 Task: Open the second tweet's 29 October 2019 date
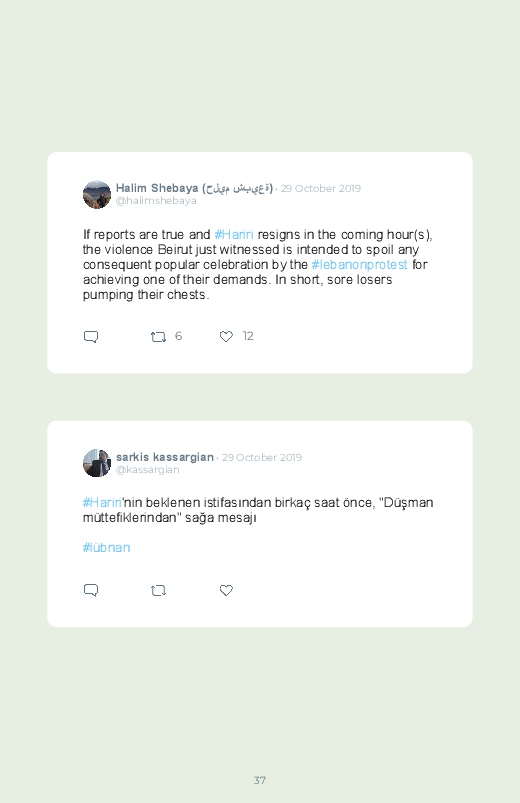(262, 457)
